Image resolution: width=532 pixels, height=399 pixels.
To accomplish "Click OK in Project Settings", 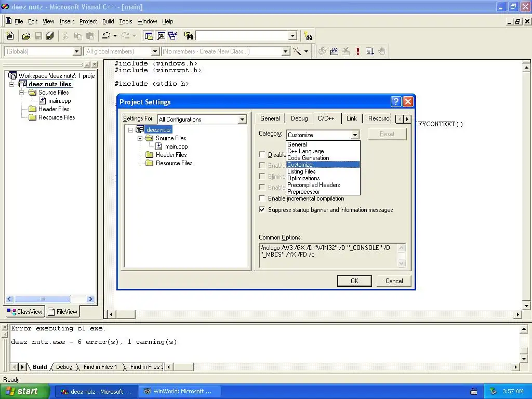I will click(x=354, y=281).
